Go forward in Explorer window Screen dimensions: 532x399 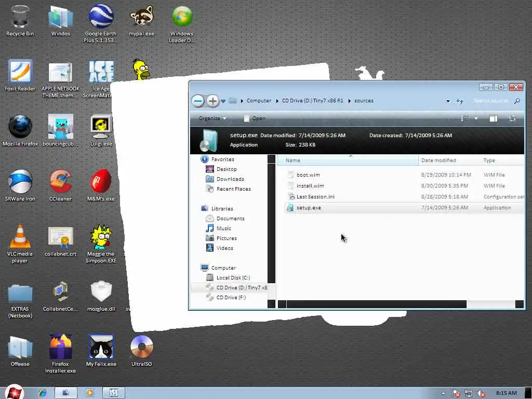(x=212, y=101)
